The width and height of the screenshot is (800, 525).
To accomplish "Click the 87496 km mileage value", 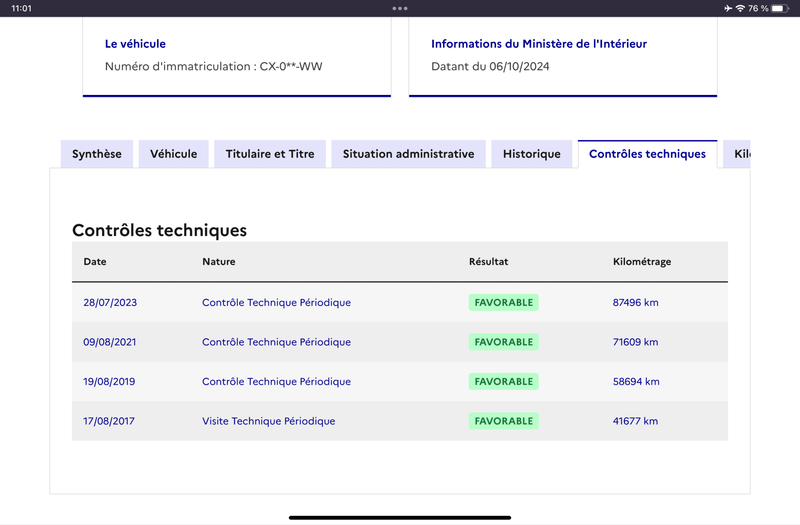I will [636, 303].
